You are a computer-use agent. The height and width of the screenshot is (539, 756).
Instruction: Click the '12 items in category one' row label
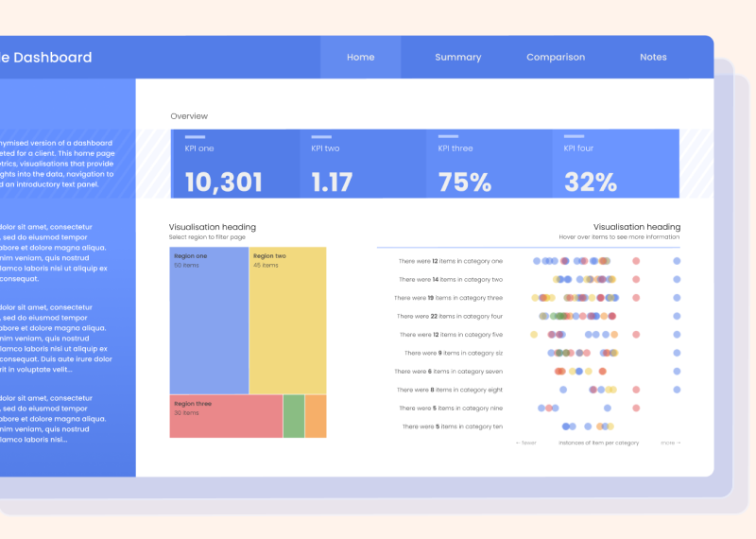point(451,261)
